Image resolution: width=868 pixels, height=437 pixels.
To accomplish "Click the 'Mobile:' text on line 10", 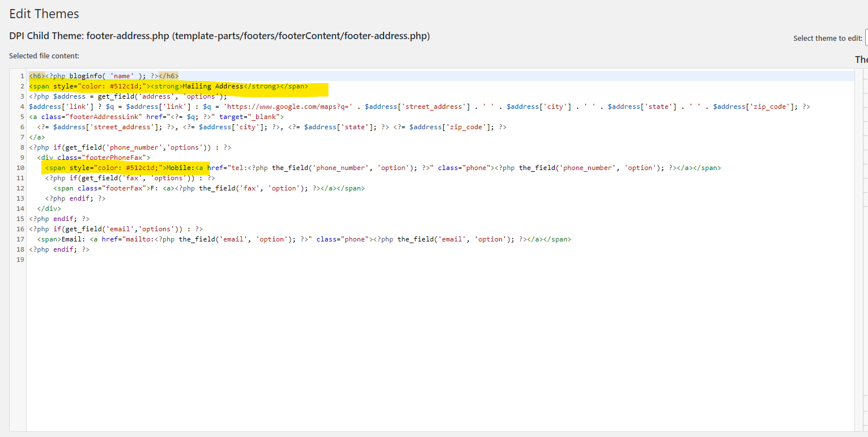I will [x=180, y=168].
